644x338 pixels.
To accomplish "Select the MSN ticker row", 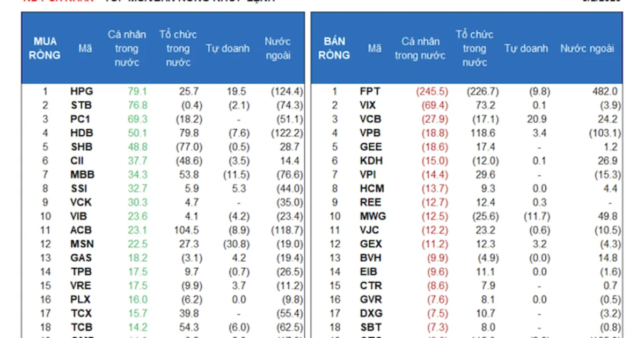I will coord(163,244).
